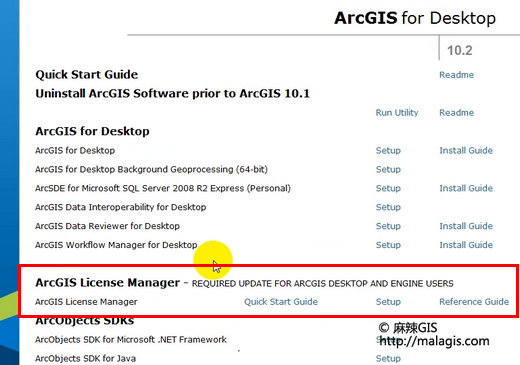Click 'ArcGIS for Desktop Background Geoprocessing (64-bit)' text

151,169
